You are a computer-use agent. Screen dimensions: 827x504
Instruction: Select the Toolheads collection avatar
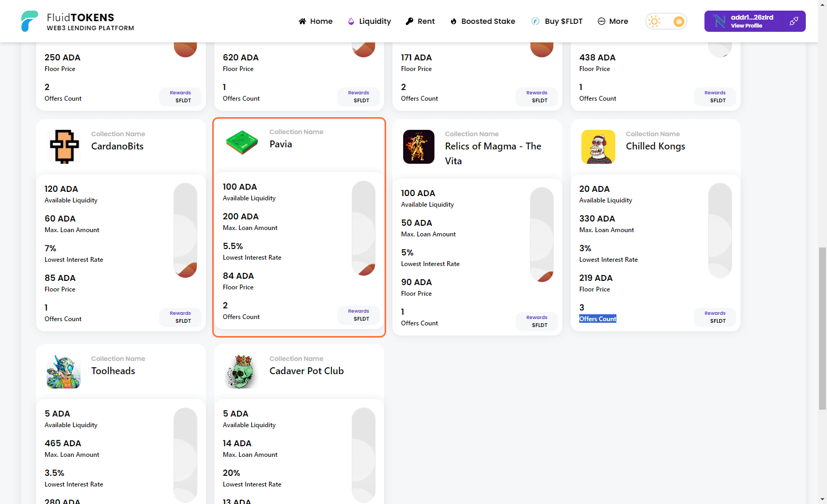click(64, 372)
